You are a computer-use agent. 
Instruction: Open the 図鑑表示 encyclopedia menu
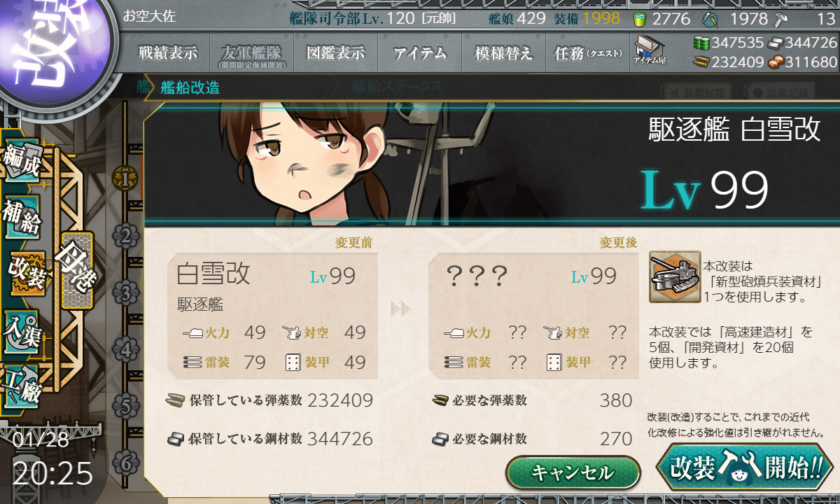(x=336, y=52)
